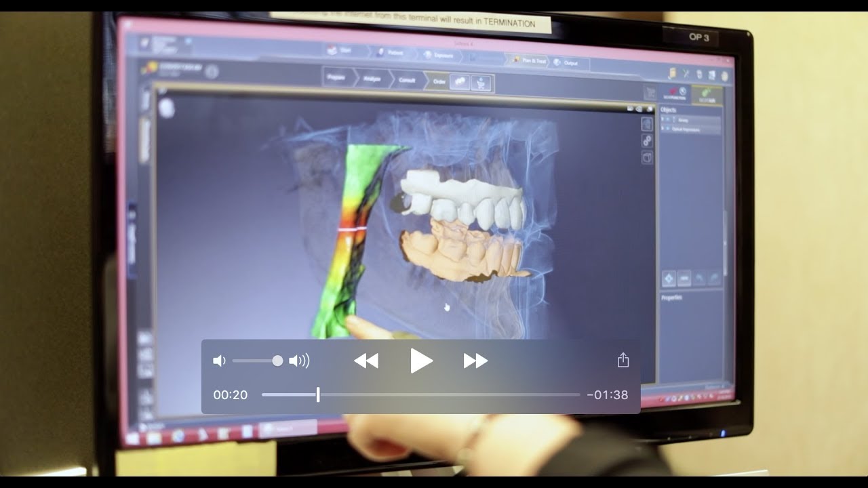Image resolution: width=868 pixels, height=488 pixels.
Task: Click the grey cart icon above the Objects panel
Action: [650, 93]
